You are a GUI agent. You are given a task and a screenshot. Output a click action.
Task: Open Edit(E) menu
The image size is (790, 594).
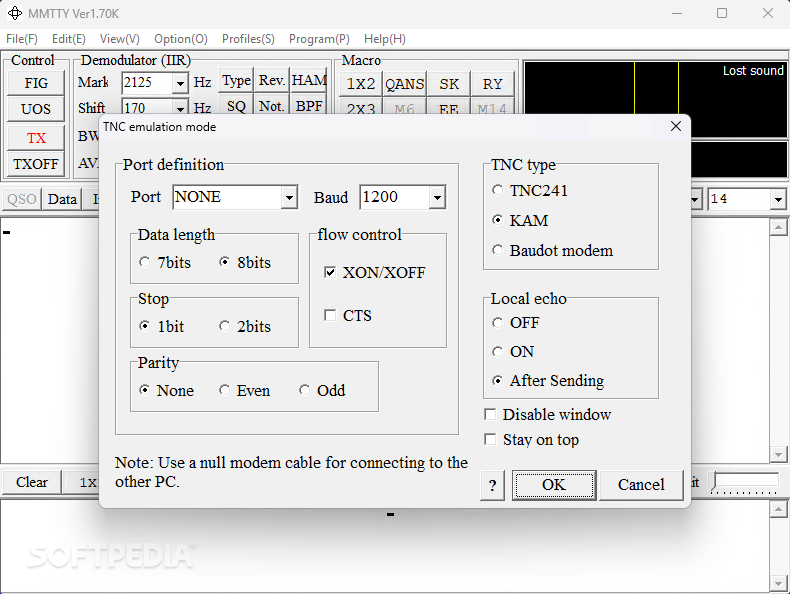click(x=69, y=39)
